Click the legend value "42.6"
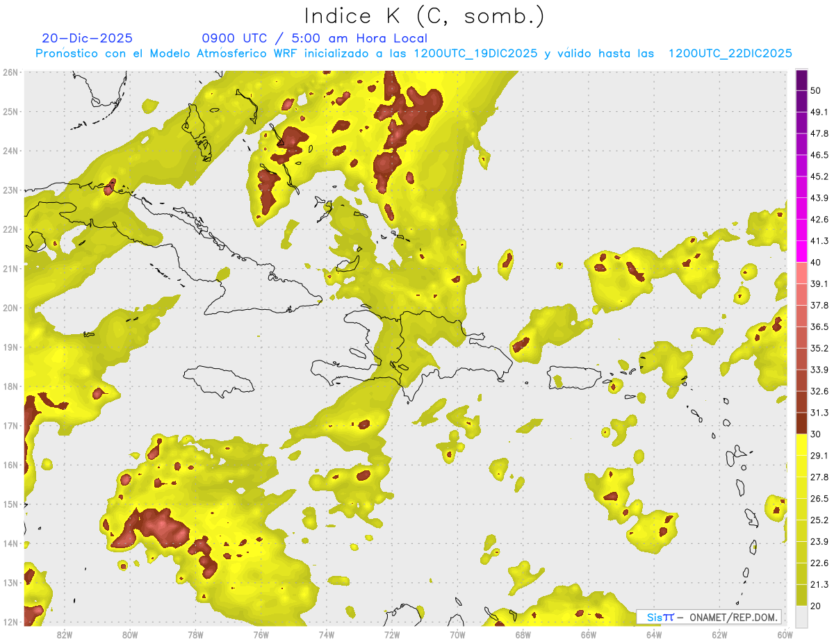This screenshot has width=834, height=644. pyautogui.click(x=819, y=220)
